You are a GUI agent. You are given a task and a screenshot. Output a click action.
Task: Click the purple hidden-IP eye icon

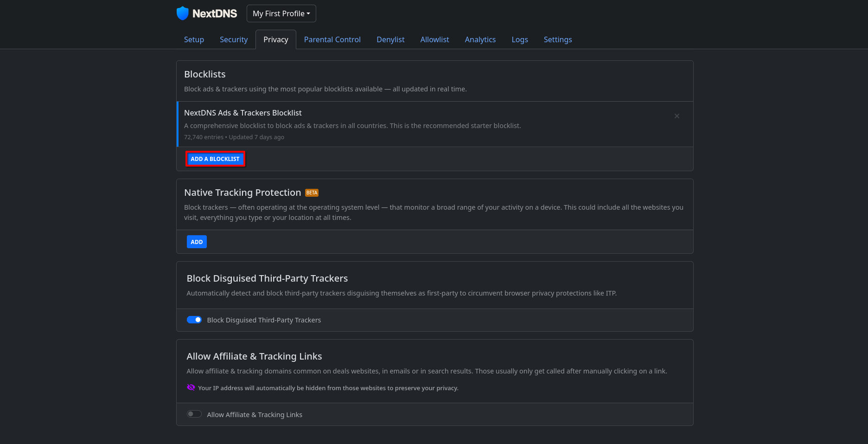191,387
